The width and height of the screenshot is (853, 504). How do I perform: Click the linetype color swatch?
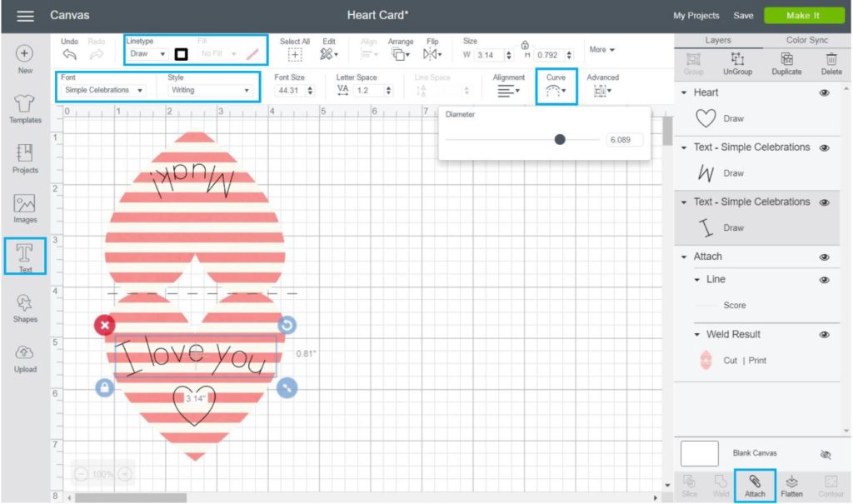pyautogui.click(x=181, y=54)
